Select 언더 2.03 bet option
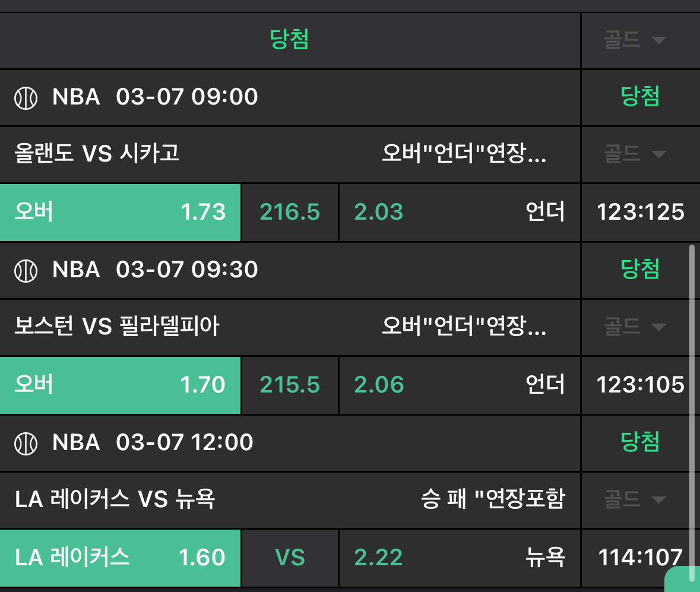Screen dimensions: 700x592 click(x=459, y=212)
